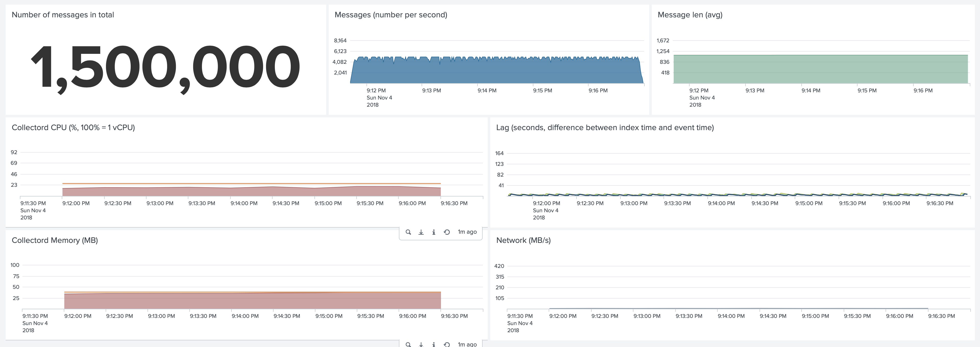Open Collectord CPU panel in Search (magnifier icon)
Screen dimensions: 980x347
click(x=408, y=232)
